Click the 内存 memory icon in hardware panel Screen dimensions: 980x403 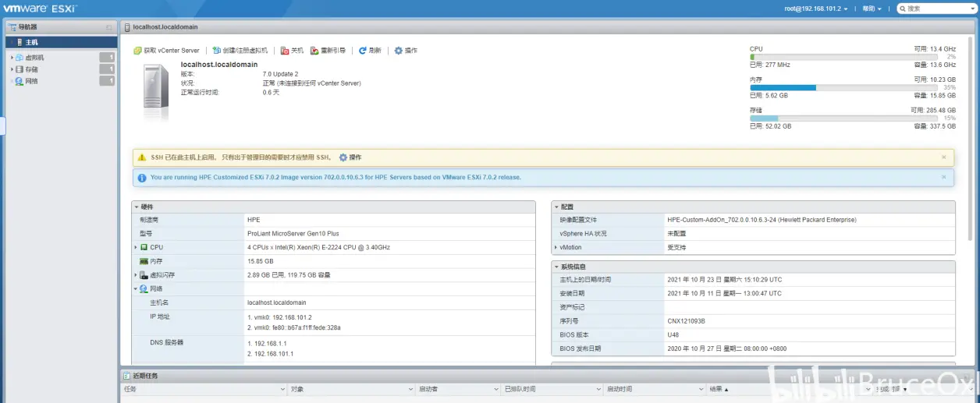point(144,261)
